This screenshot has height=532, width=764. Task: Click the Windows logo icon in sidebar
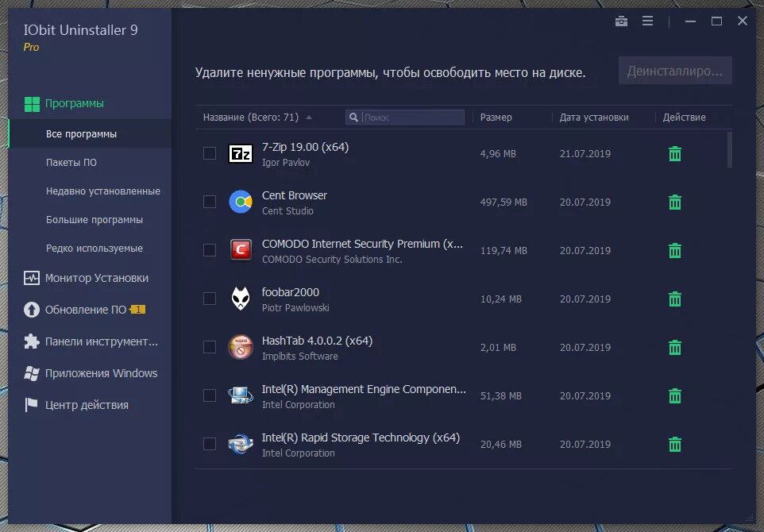(32, 374)
